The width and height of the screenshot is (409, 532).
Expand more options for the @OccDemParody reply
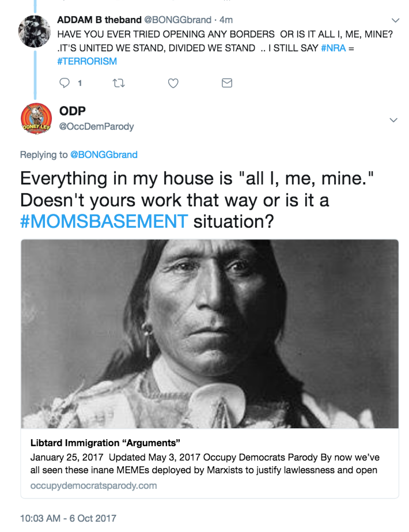pyautogui.click(x=393, y=120)
